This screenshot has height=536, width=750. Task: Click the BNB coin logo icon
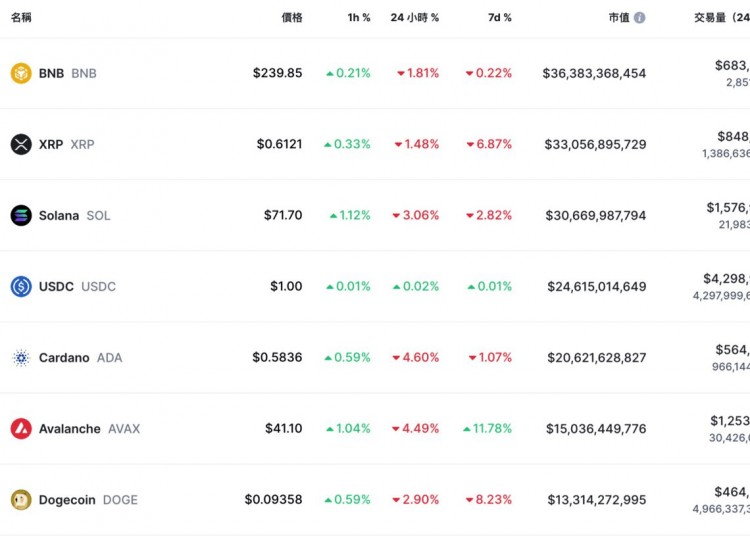coord(21,73)
